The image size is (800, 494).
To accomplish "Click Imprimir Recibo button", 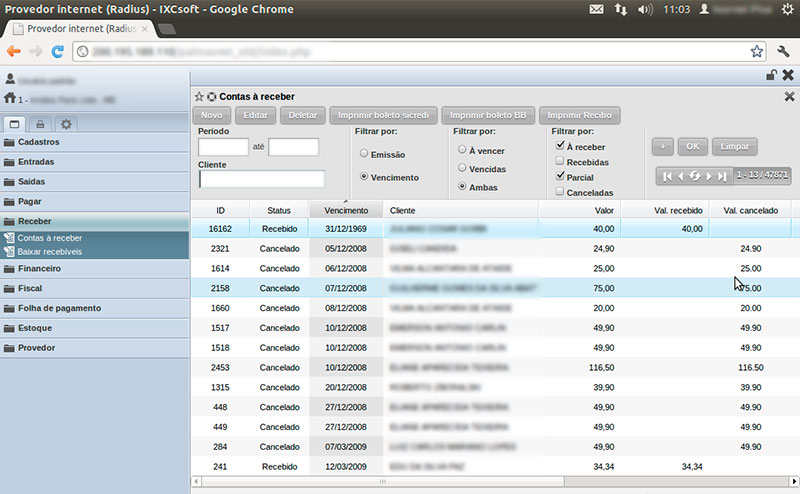I will point(579,115).
